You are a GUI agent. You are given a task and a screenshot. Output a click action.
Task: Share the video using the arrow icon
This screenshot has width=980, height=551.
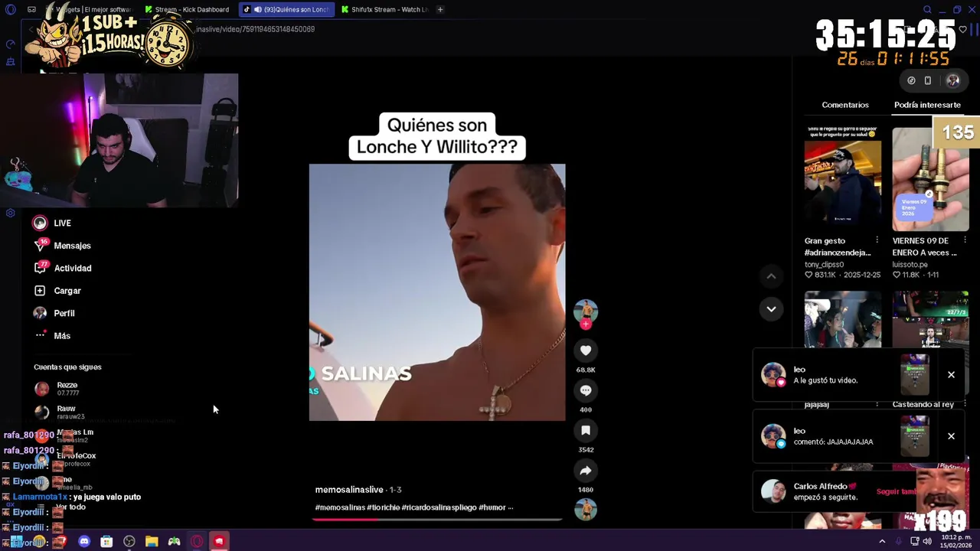coord(586,471)
